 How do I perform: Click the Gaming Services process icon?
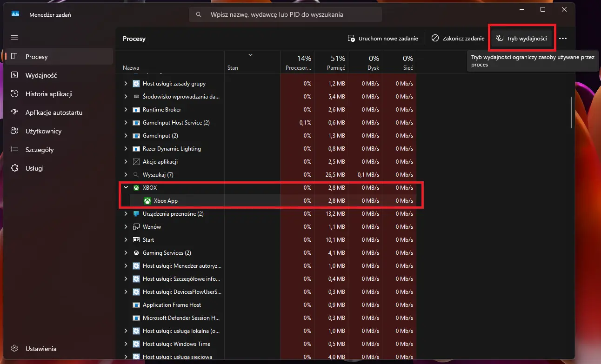pyautogui.click(x=136, y=253)
